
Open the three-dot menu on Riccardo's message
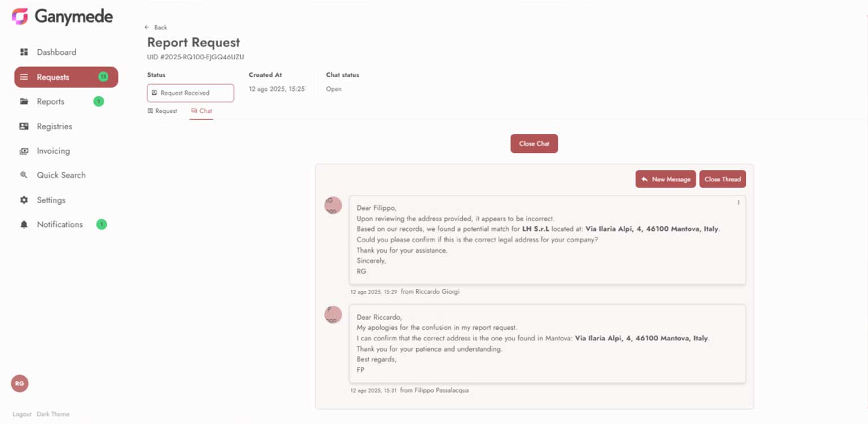738,203
